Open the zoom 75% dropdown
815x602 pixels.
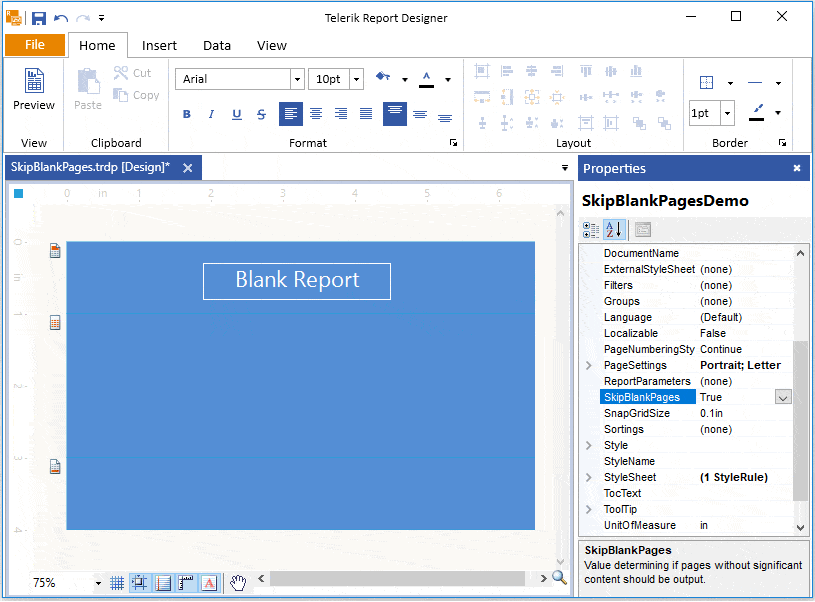[98, 583]
